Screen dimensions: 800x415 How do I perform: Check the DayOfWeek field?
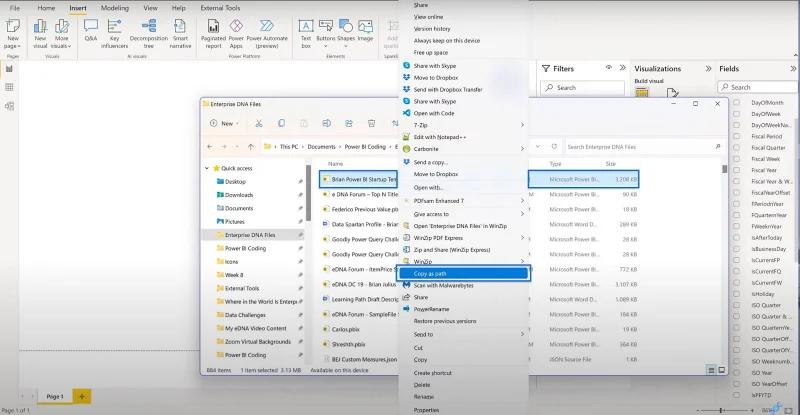(x=736, y=114)
